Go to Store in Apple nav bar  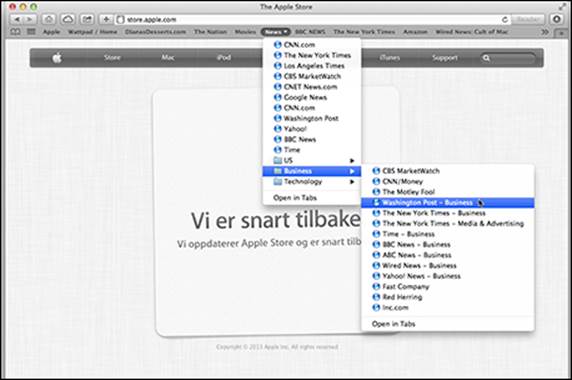(x=112, y=58)
